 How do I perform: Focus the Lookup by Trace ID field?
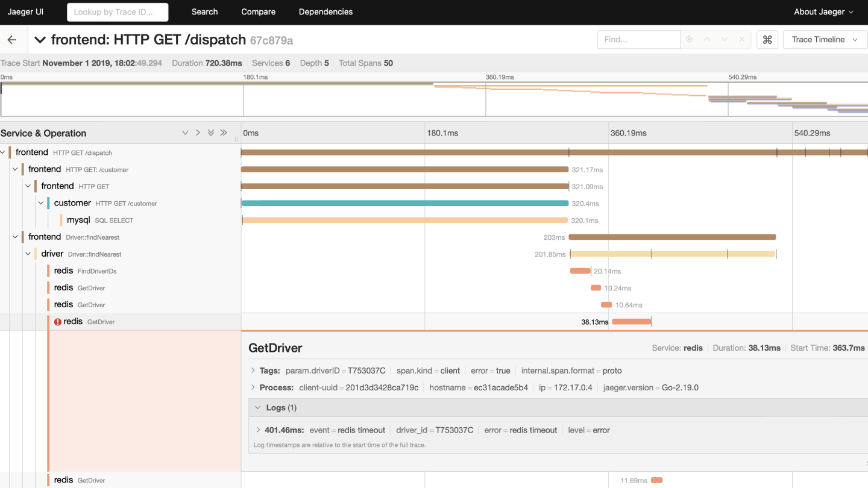pos(118,12)
